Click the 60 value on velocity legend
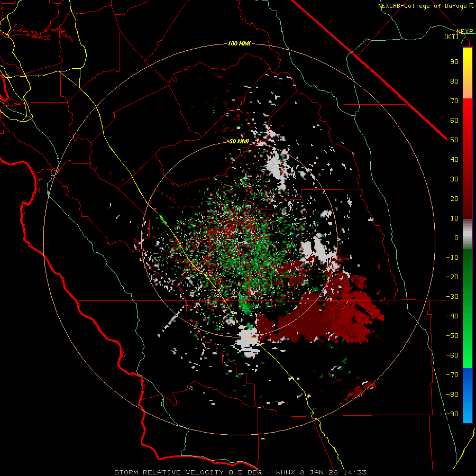The height and width of the screenshot is (476, 476). pos(454,121)
